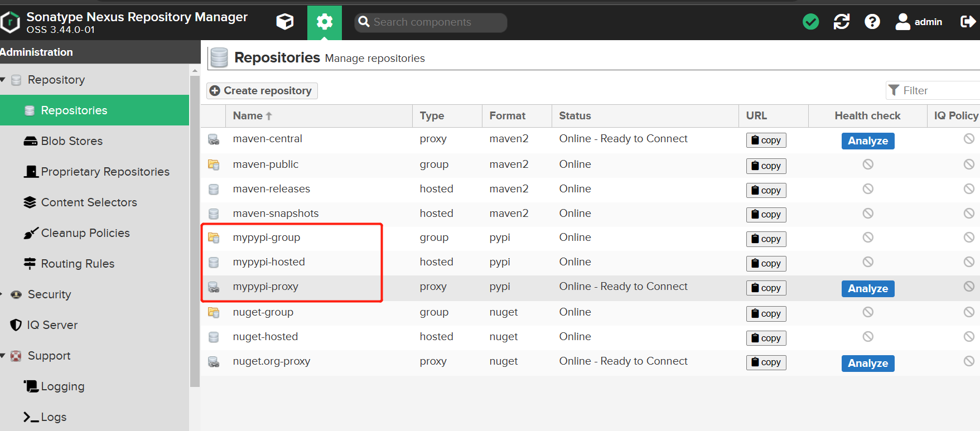
Task: Click the Refresh icon in the header
Action: [841, 22]
